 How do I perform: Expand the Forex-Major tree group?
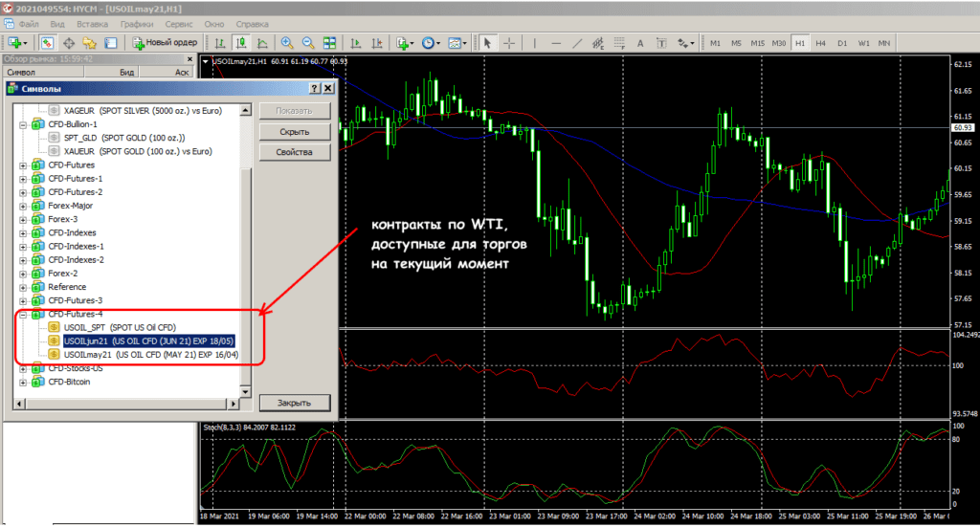pos(23,206)
